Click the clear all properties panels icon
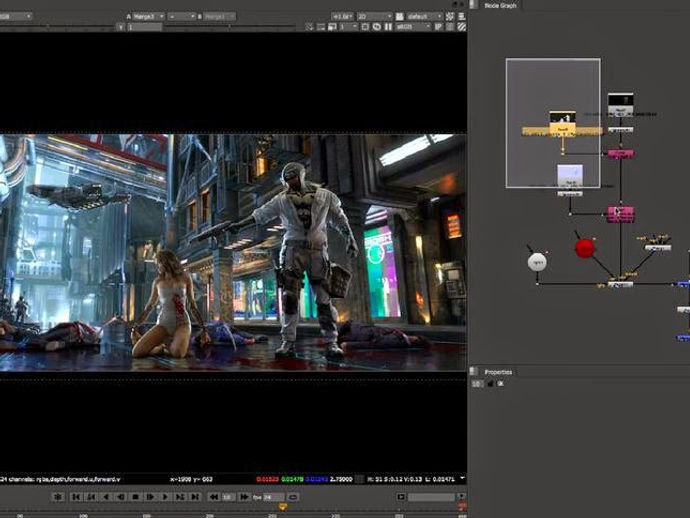 coord(500,384)
